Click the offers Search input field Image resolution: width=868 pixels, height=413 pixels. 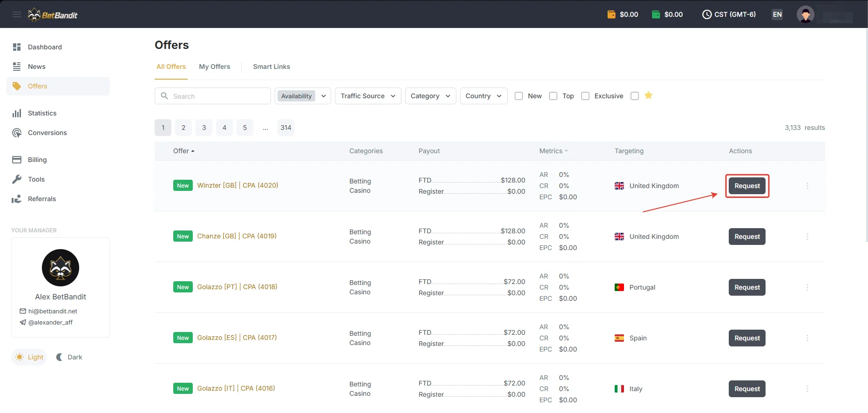pos(213,96)
